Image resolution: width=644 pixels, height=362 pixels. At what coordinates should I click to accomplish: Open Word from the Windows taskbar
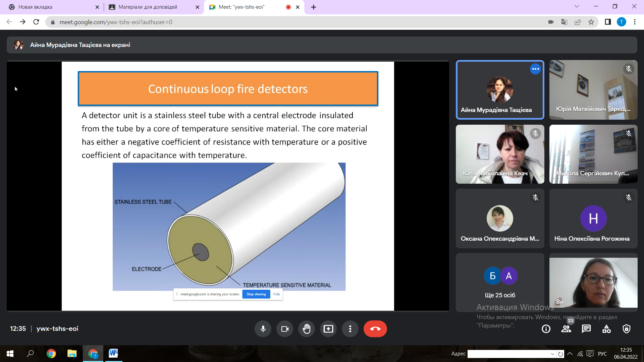[x=113, y=353]
